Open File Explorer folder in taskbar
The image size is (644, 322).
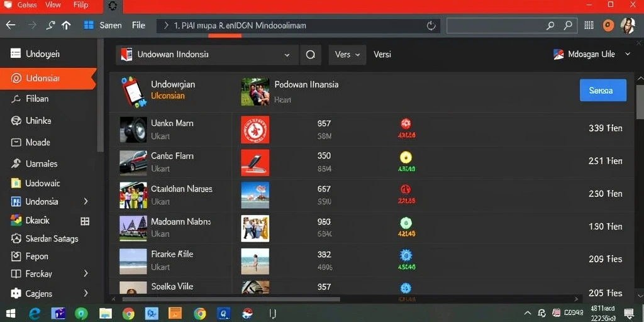tap(105, 314)
